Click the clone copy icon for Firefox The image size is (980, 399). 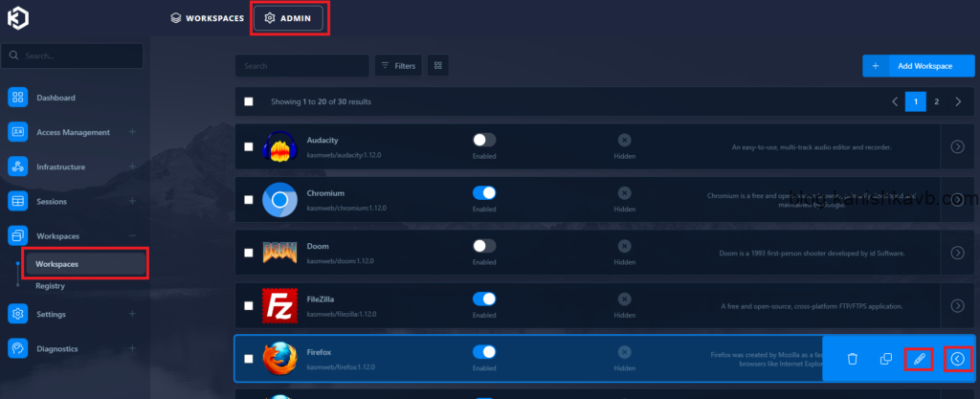(885, 359)
